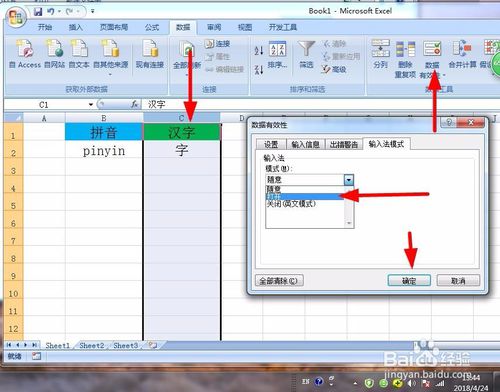Click the 全部刷新 refresh all icon
Image resolution: width=500 pixels, height=392 pixels.
tap(186, 50)
